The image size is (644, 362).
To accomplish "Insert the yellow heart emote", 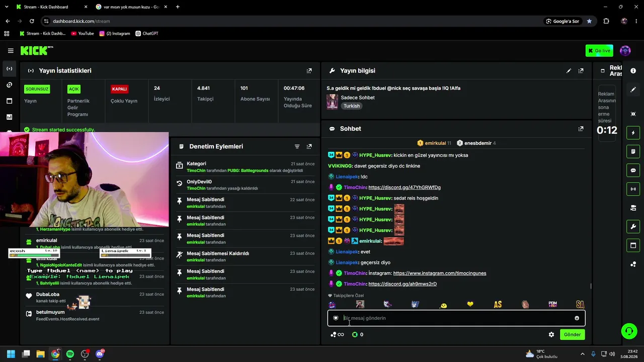I will click(470, 304).
